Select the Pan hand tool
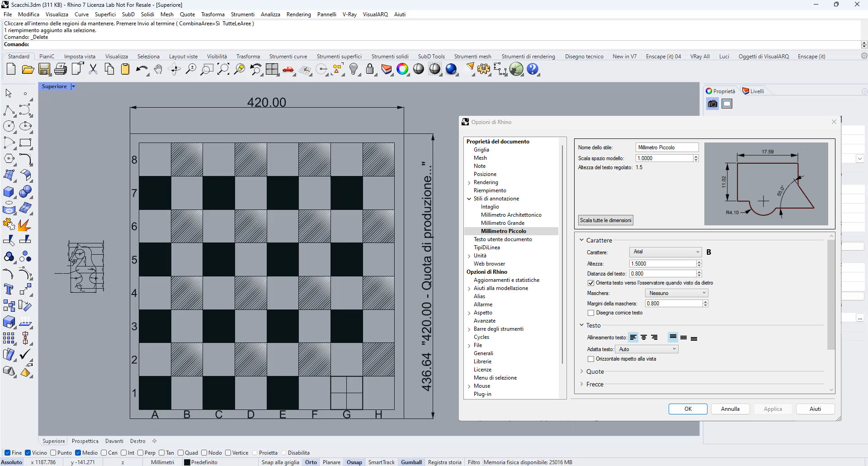 158,69
